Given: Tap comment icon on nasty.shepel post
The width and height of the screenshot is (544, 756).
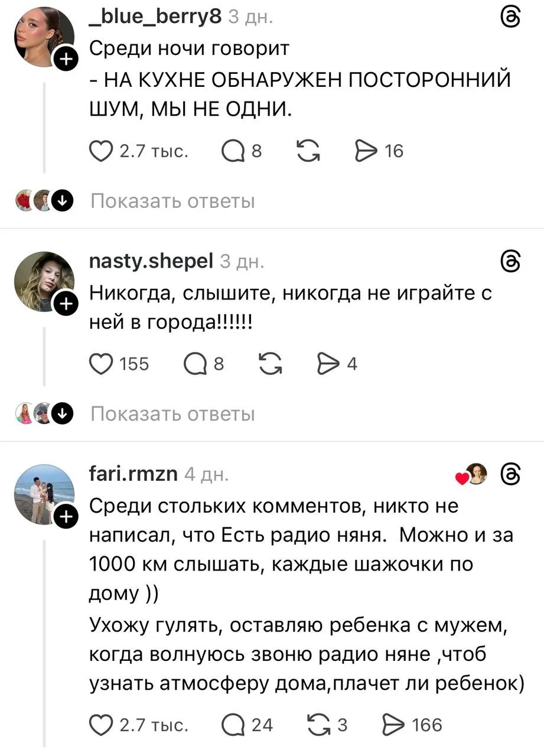Looking at the screenshot, I should click(x=194, y=364).
